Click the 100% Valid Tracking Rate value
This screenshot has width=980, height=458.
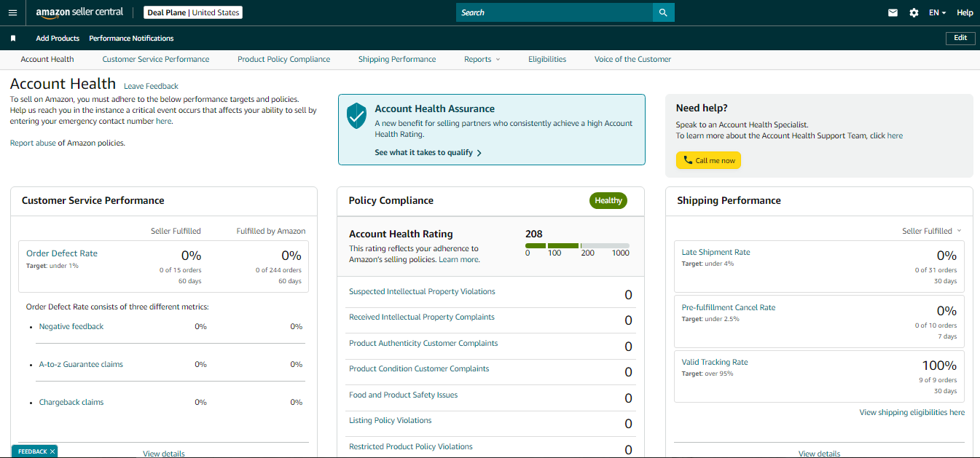point(939,366)
